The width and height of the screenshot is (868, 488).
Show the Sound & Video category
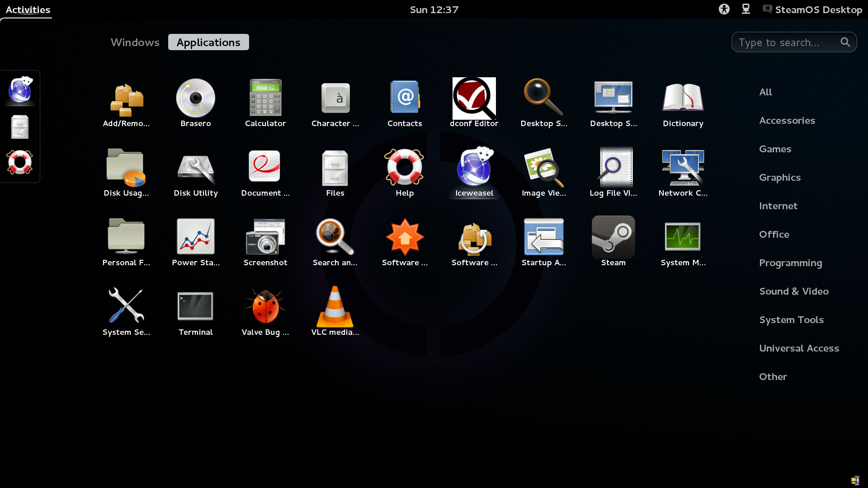coord(793,291)
